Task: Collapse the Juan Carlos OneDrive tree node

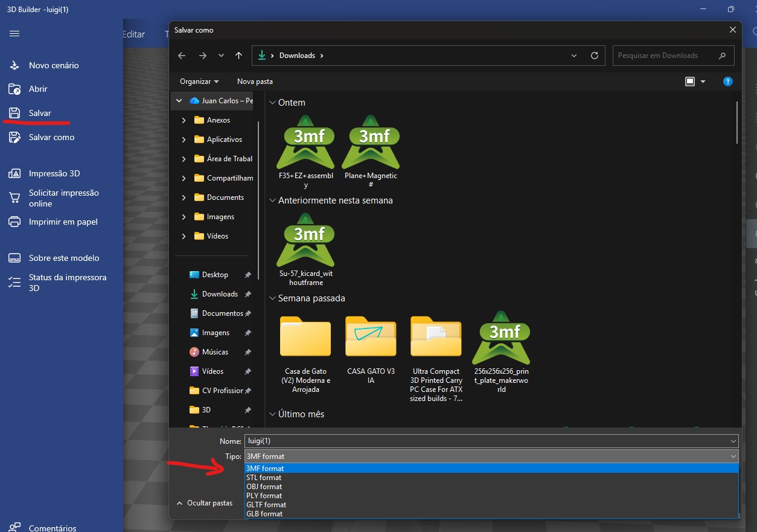Action: (x=179, y=101)
